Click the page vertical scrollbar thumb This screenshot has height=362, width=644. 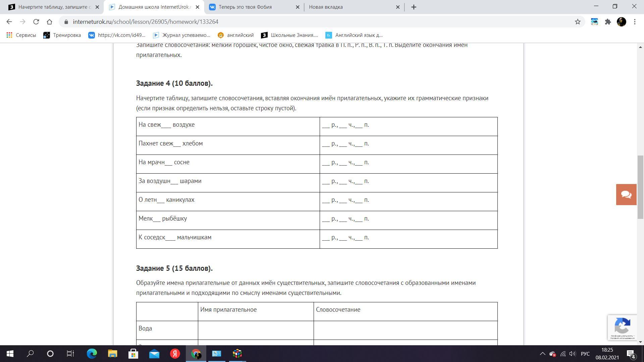coord(640,187)
